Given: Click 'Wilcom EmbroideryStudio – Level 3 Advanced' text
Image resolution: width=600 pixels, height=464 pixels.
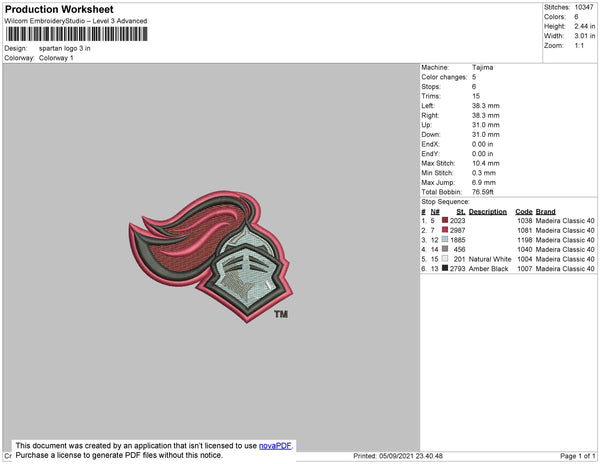Looking at the screenshot, I should (x=76, y=21).
